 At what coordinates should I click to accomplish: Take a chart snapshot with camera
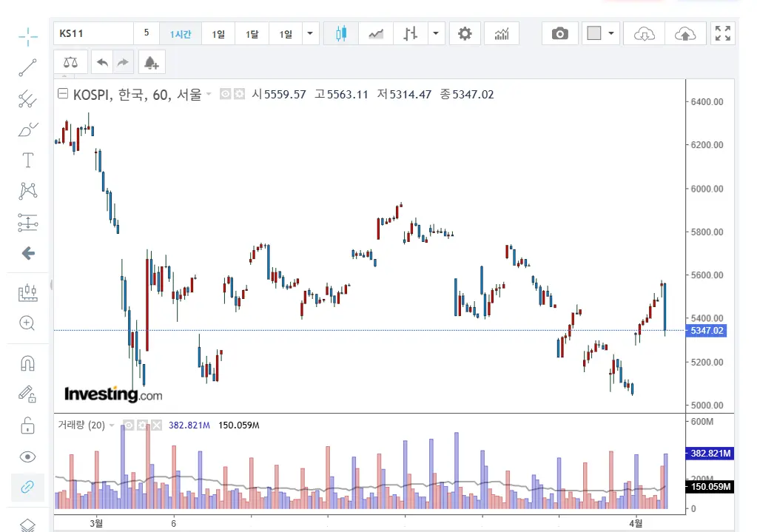coord(560,33)
